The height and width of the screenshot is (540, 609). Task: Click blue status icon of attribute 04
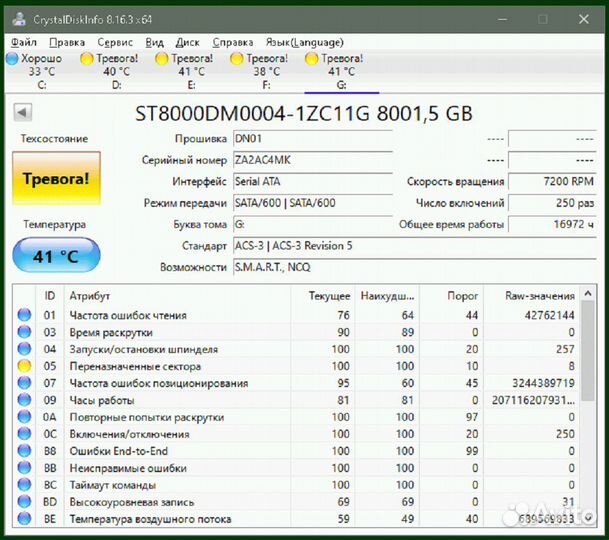[x=24, y=349]
